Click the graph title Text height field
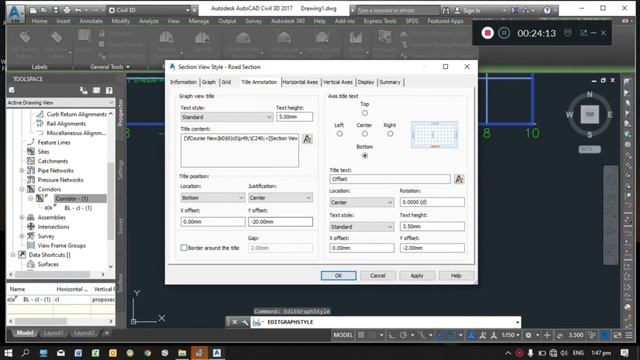This screenshot has width=640, height=360. tap(294, 117)
